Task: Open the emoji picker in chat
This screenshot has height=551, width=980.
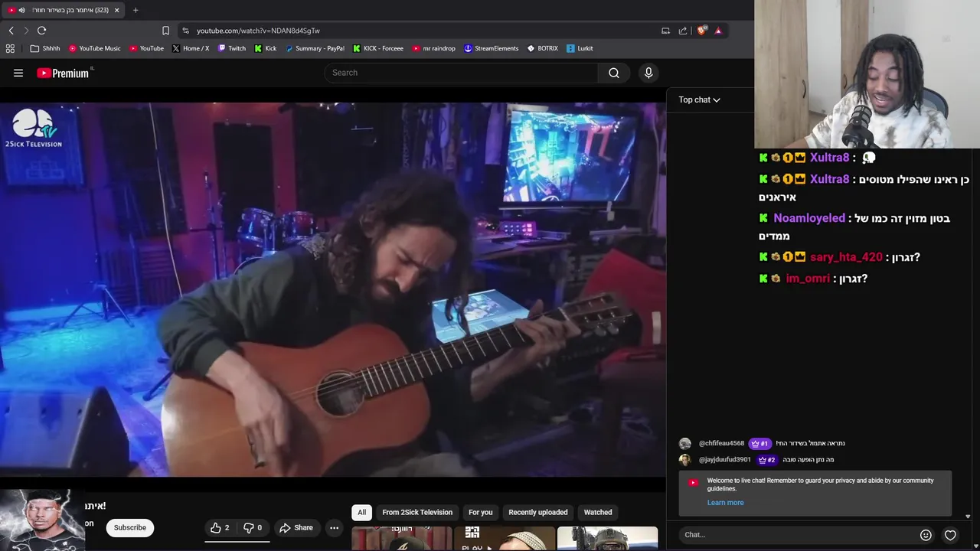Action: (926, 535)
